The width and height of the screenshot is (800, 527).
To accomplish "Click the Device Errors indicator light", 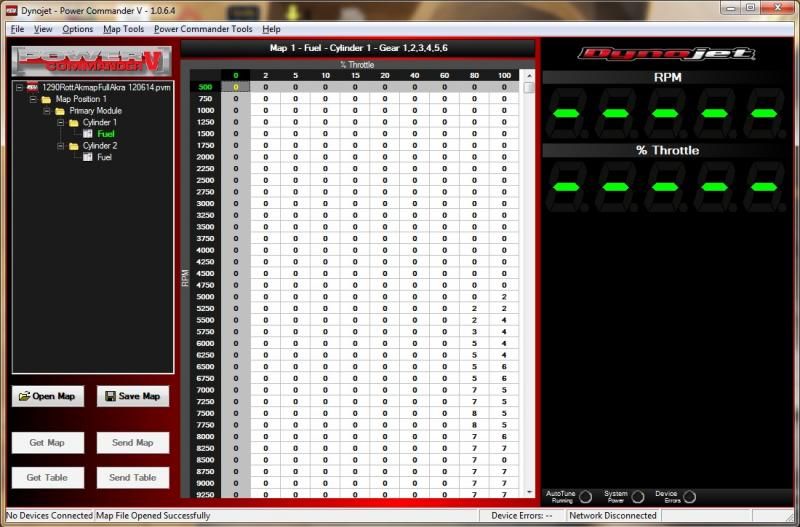I will (x=689, y=496).
